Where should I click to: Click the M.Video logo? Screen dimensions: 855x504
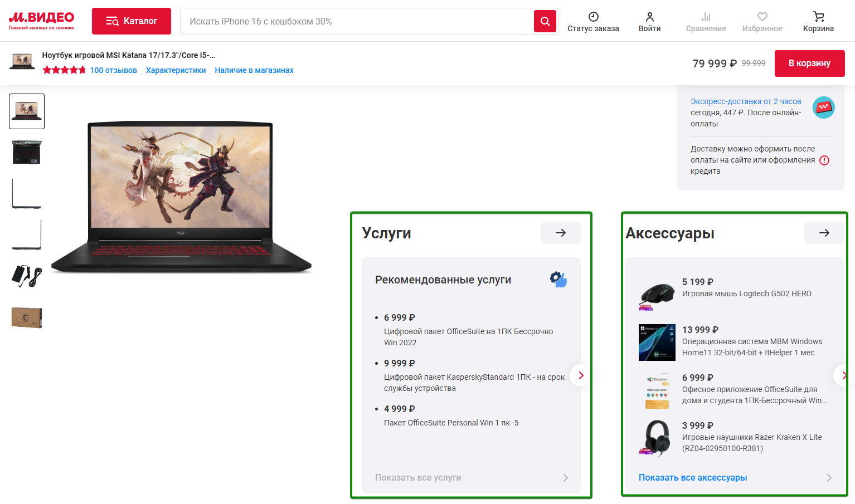[41, 21]
